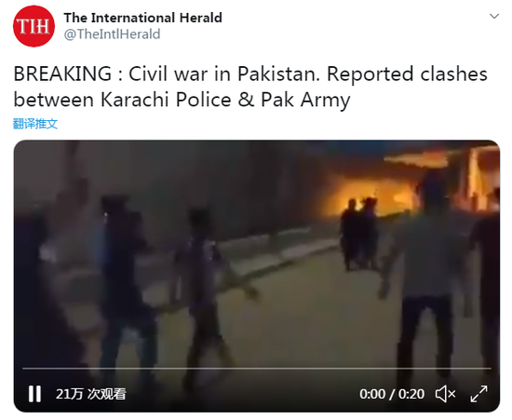This screenshot has height=420, width=512.
Task: Seek along the video progress bar
Action: click(257, 369)
